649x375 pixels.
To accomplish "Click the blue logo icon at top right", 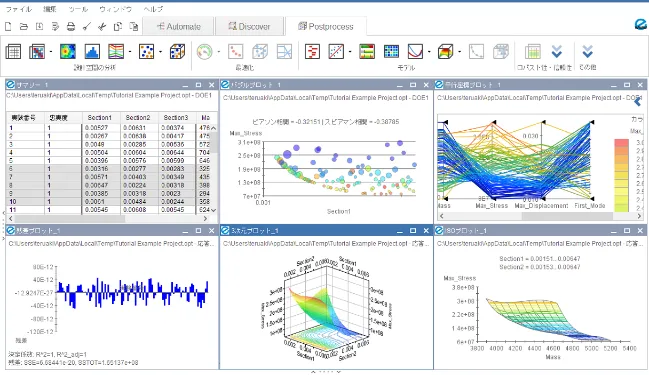I will 641,24.
